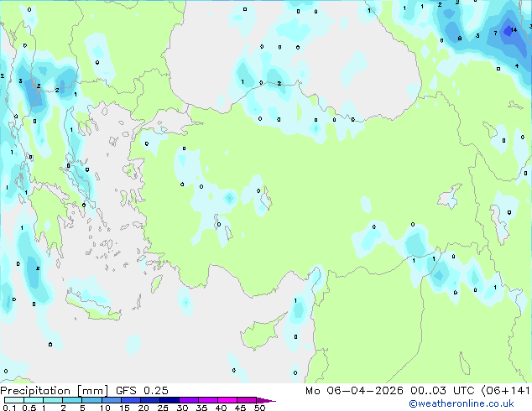This screenshot has height=411, width=532.
Task: Click the 'GFS 0.25' model label
Action: 142,391
